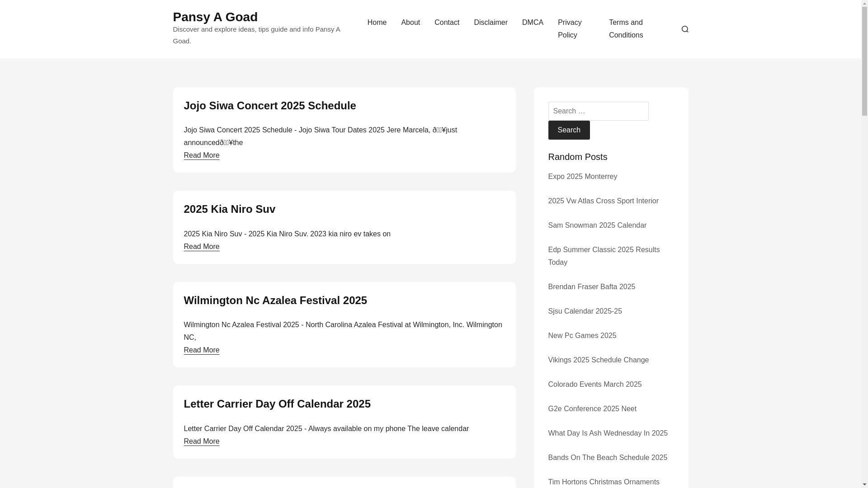Read More under Jojo Siwa Concert post

pyautogui.click(x=201, y=155)
